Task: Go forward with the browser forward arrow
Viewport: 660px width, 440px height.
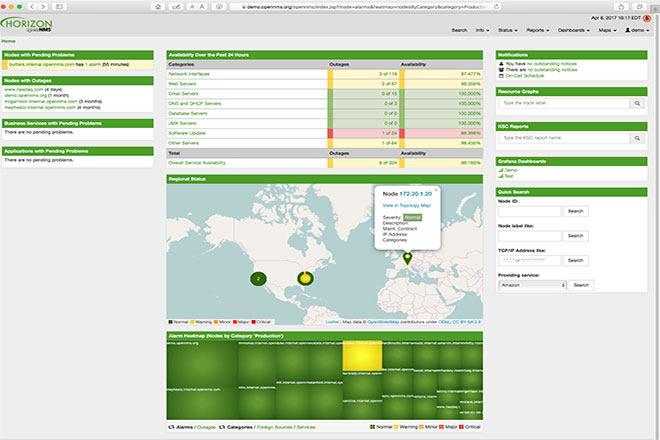Action: (43, 7)
